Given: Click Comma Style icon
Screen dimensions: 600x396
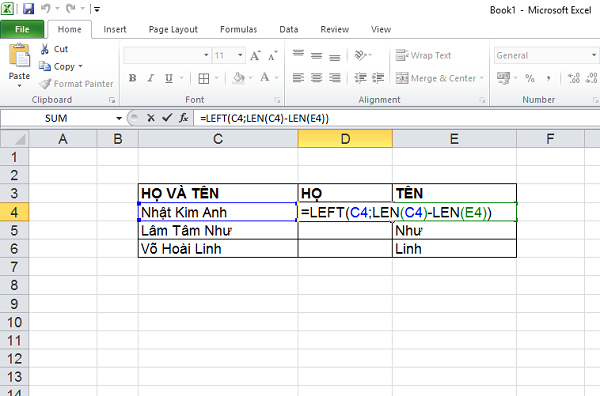Looking at the screenshot, I should [548, 78].
